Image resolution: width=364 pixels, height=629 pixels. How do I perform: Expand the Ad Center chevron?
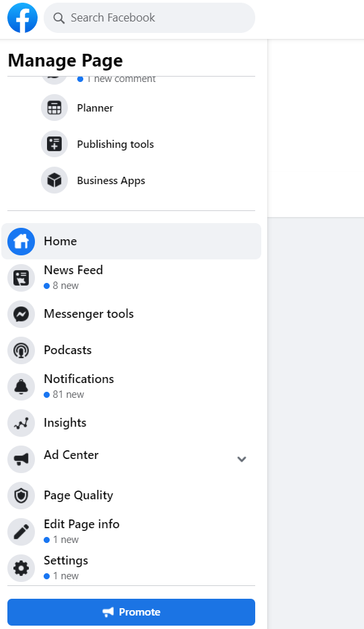pyautogui.click(x=241, y=459)
